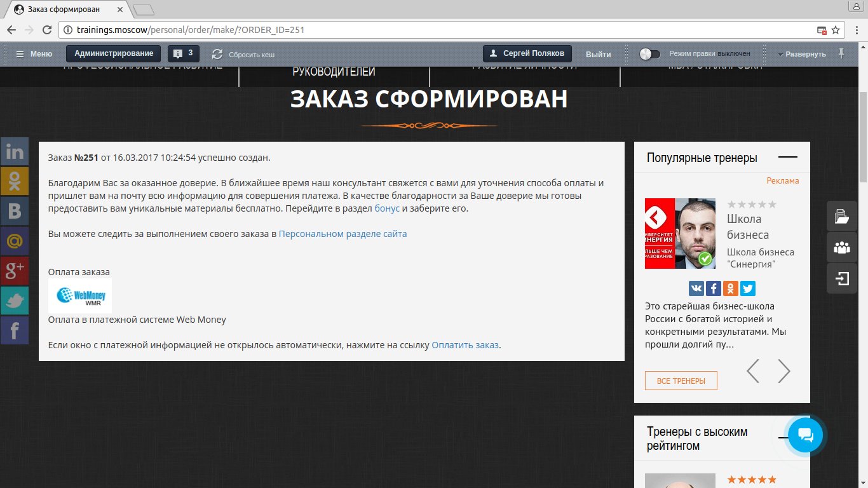Pin the admin panel with pin icon
Viewport: 868px width, 488px height.
coord(842,53)
